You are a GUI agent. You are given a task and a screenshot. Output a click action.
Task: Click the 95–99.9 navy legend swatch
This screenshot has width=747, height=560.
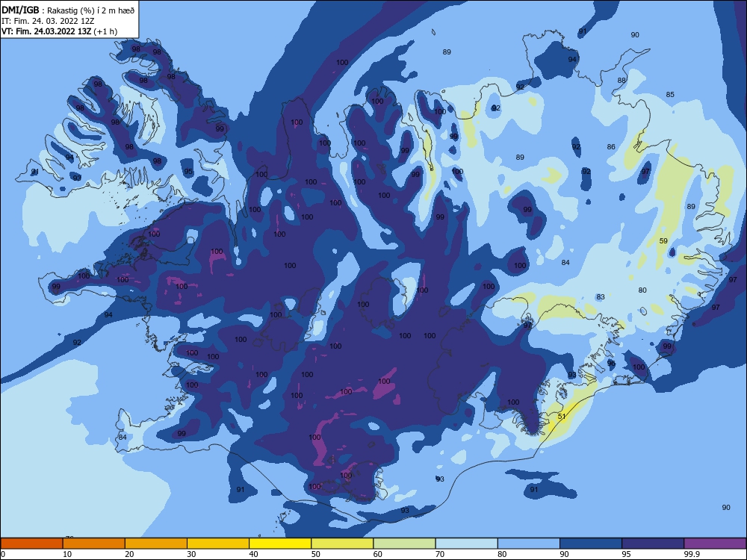pos(653,544)
